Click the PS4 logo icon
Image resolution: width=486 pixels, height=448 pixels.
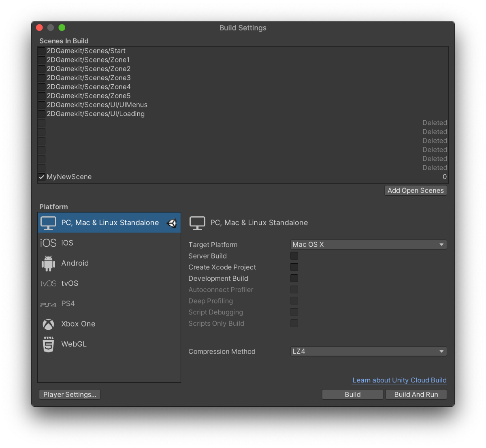click(x=48, y=304)
